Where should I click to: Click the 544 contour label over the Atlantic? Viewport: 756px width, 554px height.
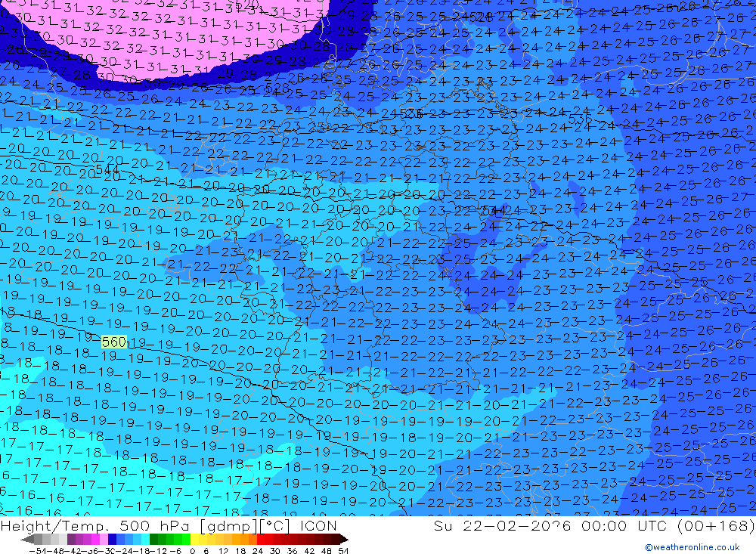pyautogui.click(x=107, y=169)
